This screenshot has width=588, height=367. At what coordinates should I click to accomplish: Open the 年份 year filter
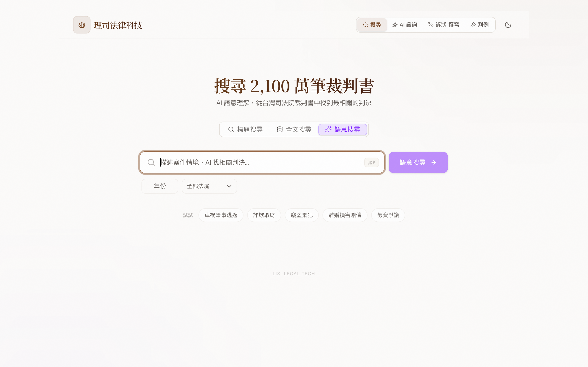[x=160, y=186]
